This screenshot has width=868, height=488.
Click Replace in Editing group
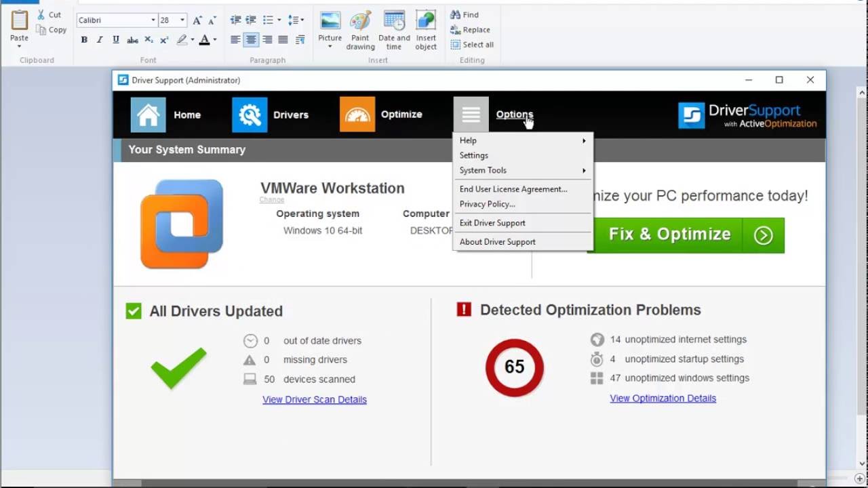pyautogui.click(x=470, y=30)
